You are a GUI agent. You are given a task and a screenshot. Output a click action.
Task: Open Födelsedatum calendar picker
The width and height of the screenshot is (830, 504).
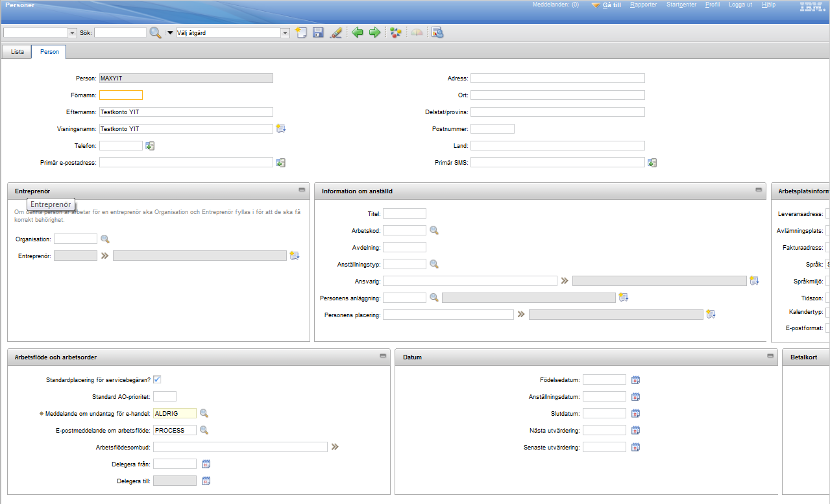636,380
